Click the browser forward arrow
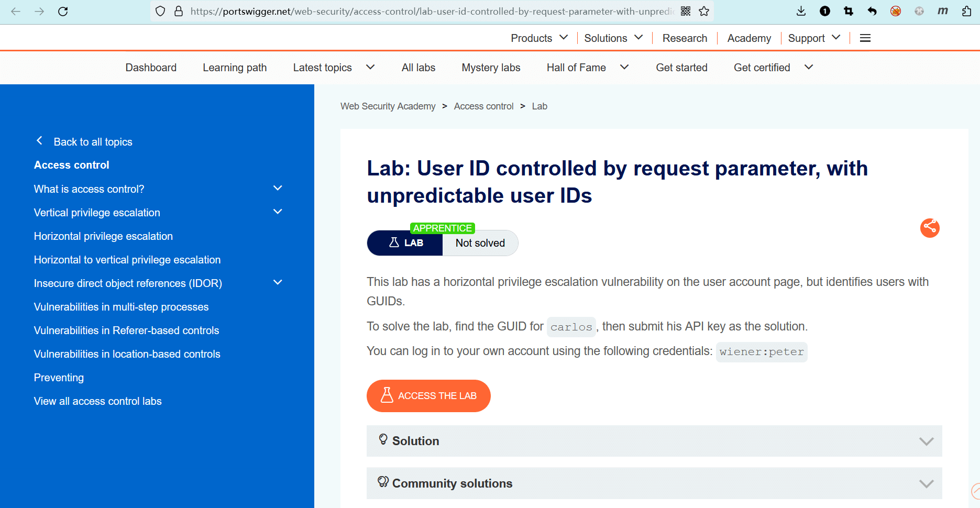 point(39,11)
